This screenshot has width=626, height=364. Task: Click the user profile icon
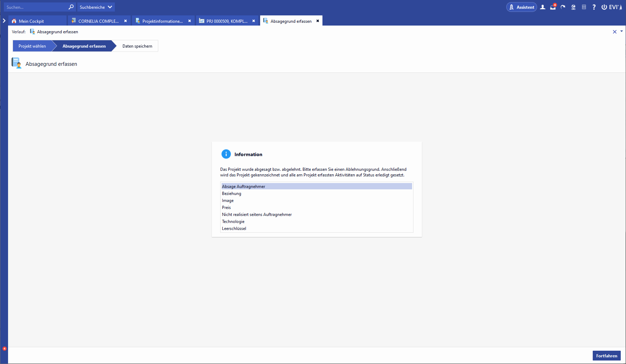(543, 7)
